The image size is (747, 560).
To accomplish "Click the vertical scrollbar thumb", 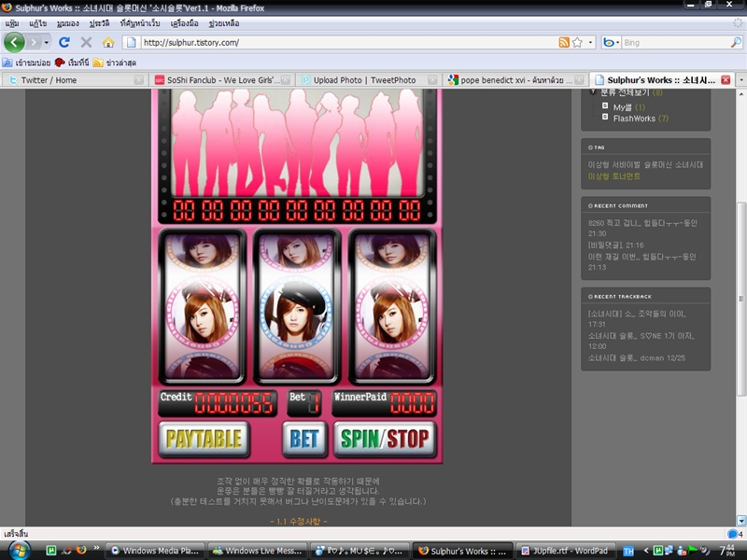I will pyautogui.click(x=741, y=299).
